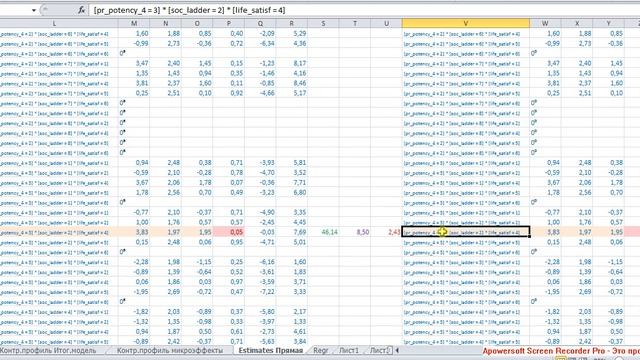Viewport: 640px width, 360px height.
Task: Click the red cell value 2,43
Action: [x=394, y=232]
